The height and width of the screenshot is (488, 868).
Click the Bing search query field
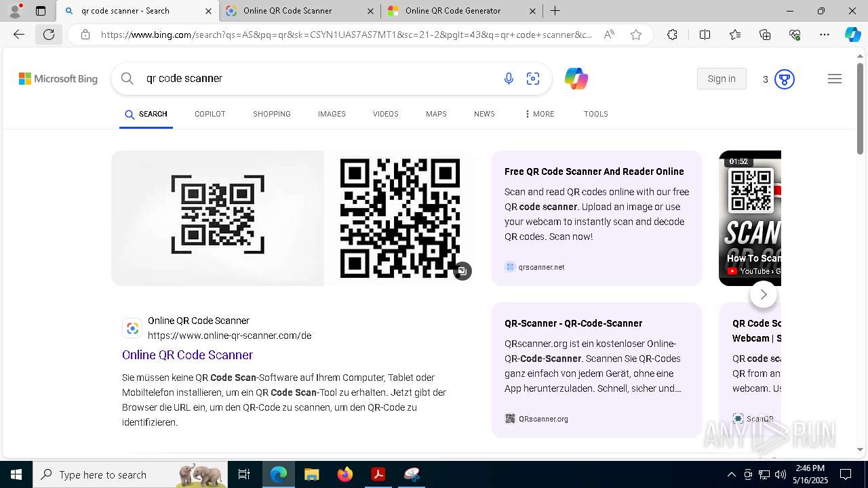[319, 79]
